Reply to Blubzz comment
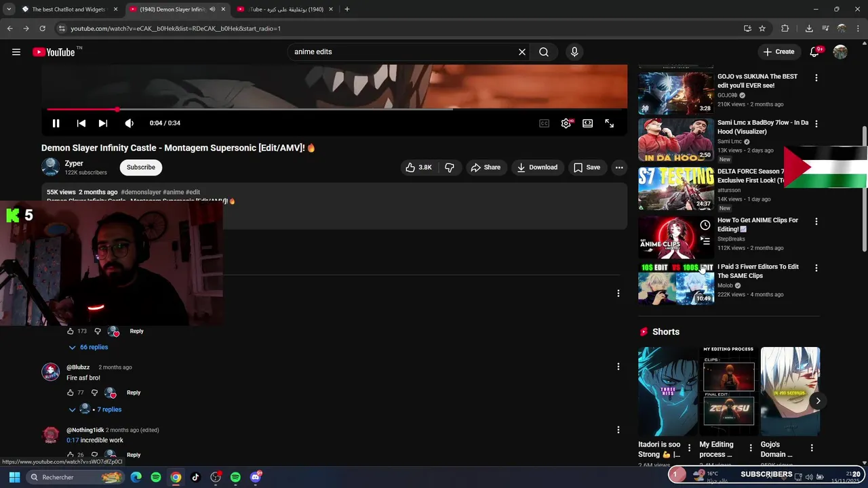This screenshot has height=488, width=868. pos(134,392)
